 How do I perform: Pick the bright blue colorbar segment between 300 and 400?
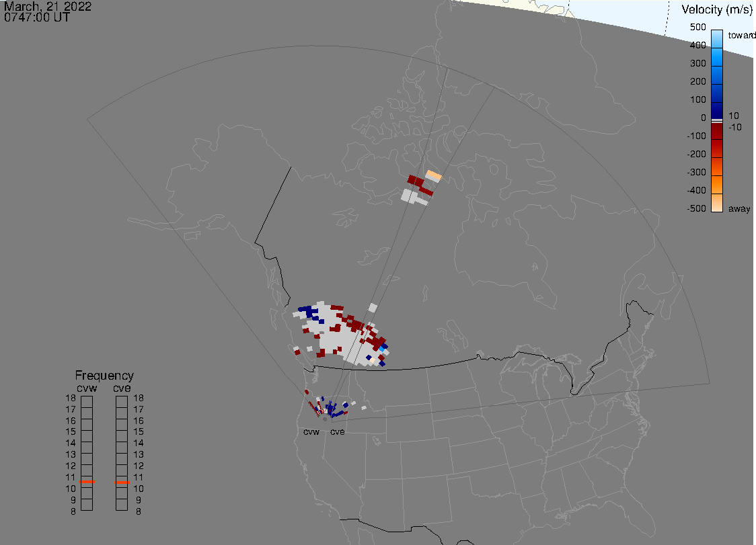(x=717, y=57)
